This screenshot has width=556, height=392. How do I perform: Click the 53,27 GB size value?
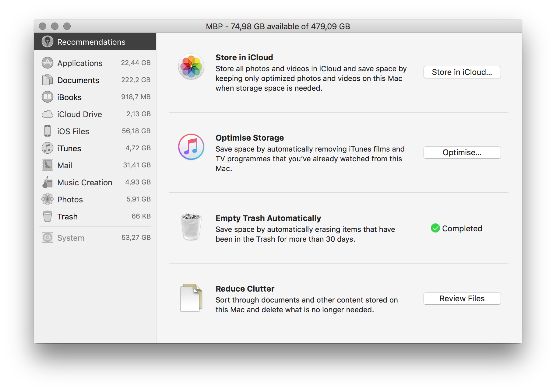pyautogui.click(x=136, y=237)
